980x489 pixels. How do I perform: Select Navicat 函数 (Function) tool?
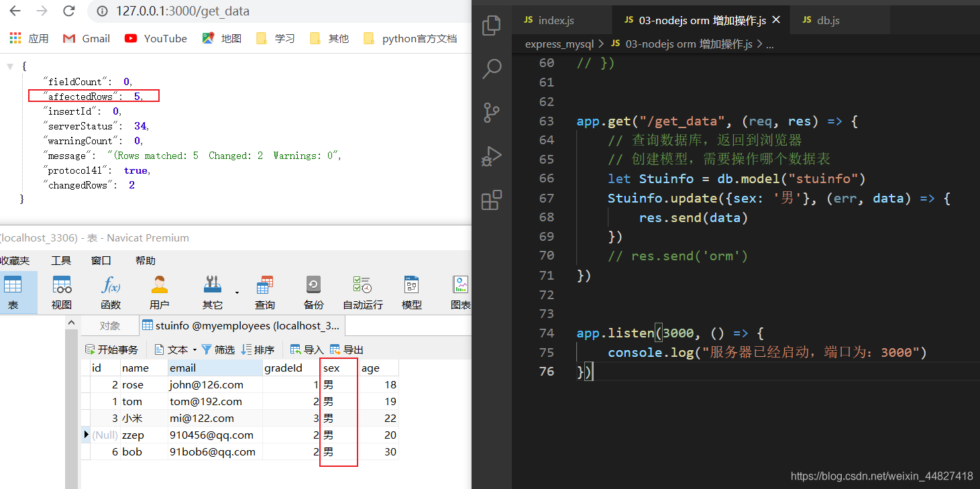(111, 292)
